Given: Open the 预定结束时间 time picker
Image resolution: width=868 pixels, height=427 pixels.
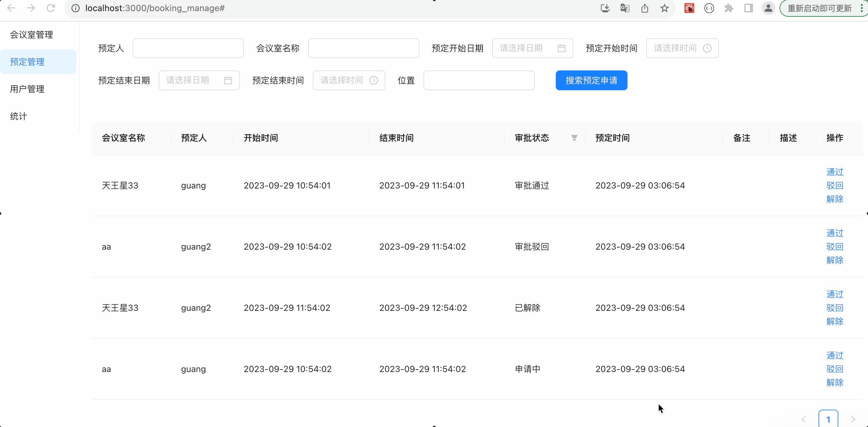Looking at the screenshot, I should point(348,80).
